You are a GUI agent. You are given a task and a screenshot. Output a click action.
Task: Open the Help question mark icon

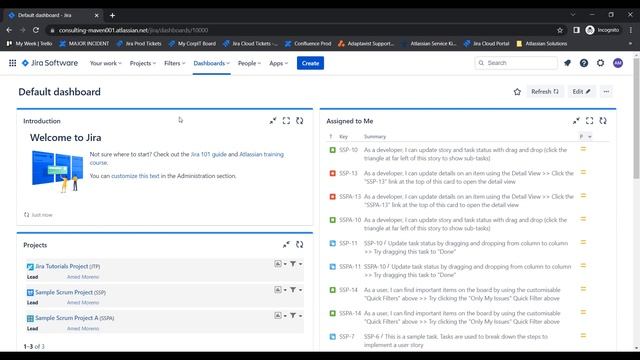click(584, 63)
